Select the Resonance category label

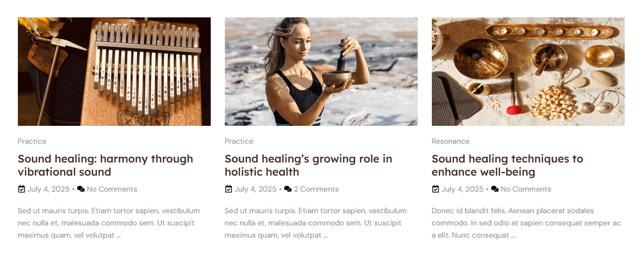451,141
